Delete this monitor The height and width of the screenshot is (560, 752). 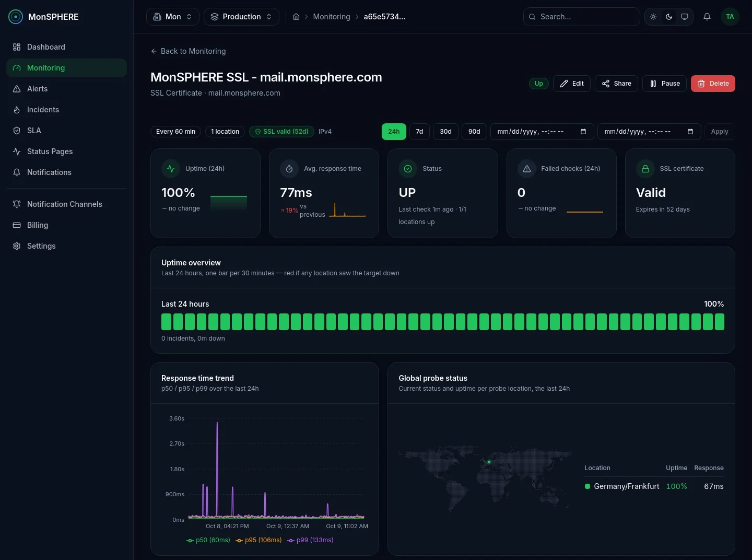pos(713,84)
